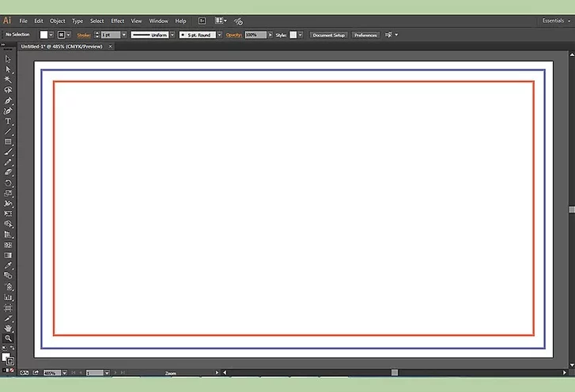Click the horizontal scrollbar thumb

pos(395,372)
